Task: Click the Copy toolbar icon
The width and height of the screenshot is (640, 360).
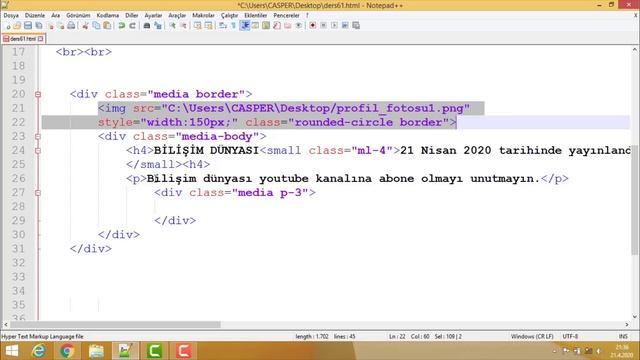Action: pos(96,26)
